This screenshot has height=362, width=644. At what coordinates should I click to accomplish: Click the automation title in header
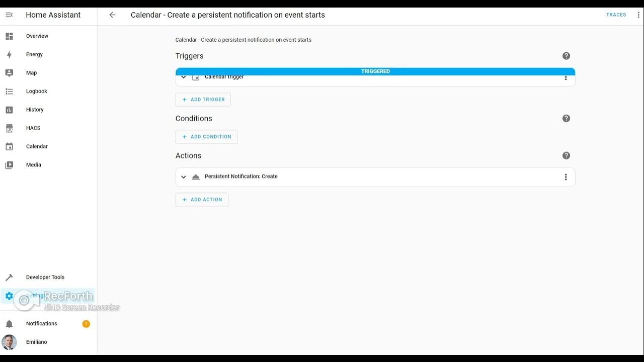click(x=228, y=15)
